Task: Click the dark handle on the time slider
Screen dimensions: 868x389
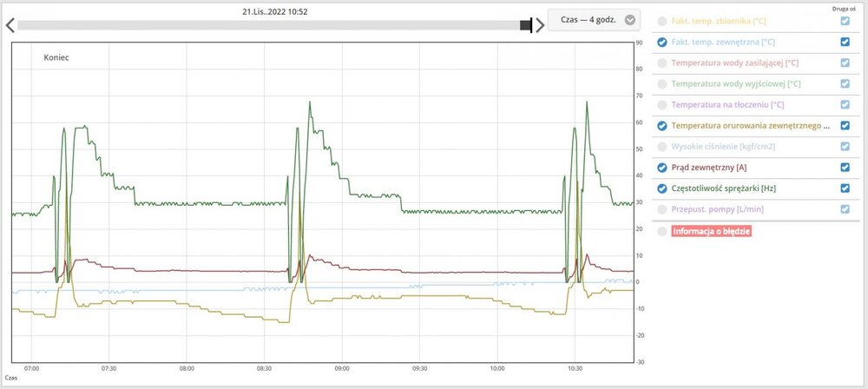Action: 526,25
